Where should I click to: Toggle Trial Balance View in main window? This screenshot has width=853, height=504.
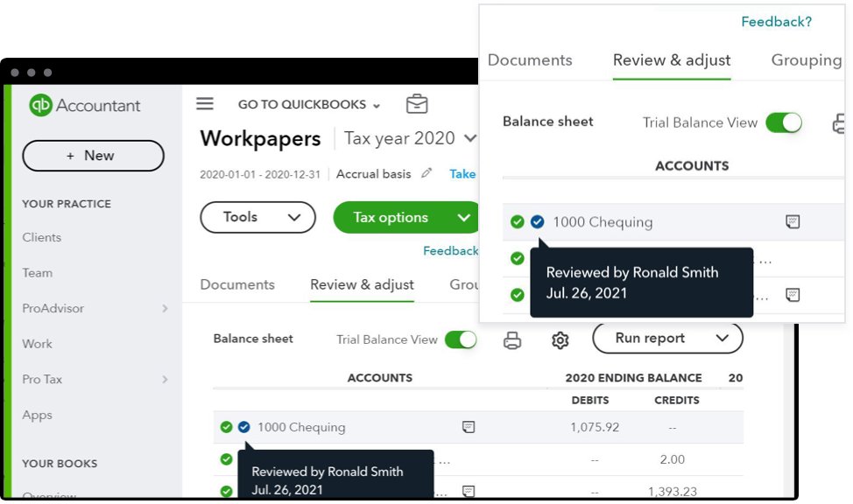[461, 339]
